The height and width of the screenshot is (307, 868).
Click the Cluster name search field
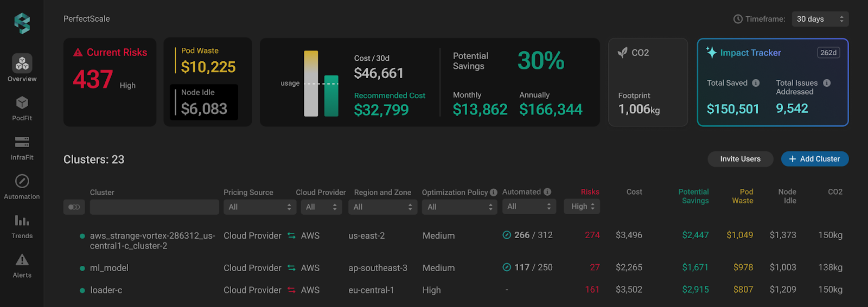(155, 207)
